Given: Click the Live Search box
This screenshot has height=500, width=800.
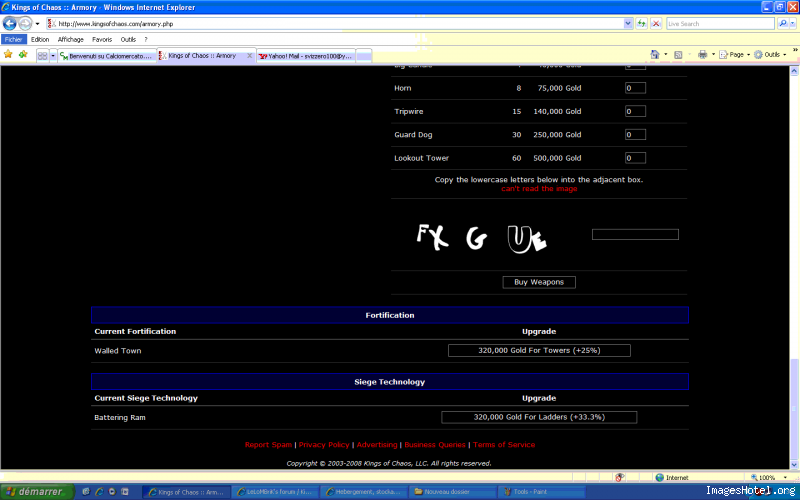Looking at the screenshot, I should (x=720, y=23).
